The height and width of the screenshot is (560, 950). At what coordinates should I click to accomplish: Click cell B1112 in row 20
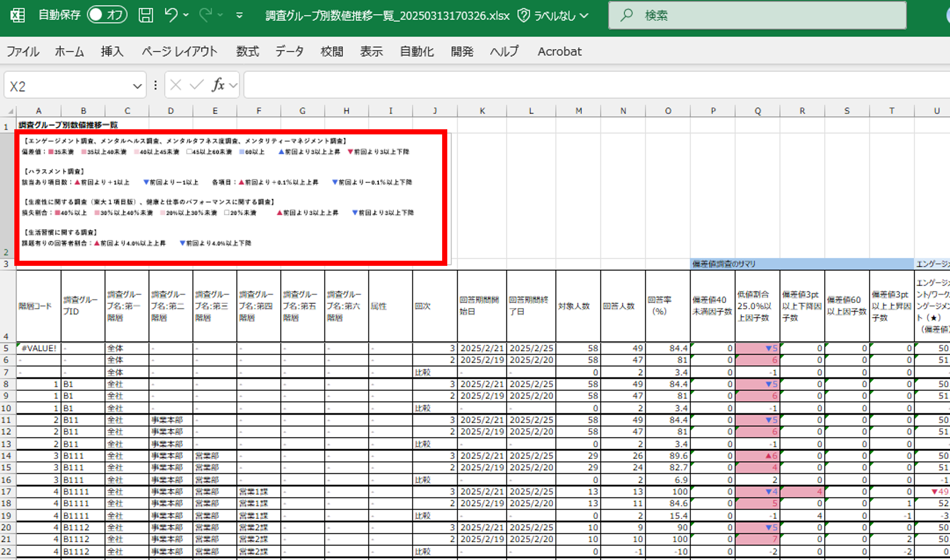83,528
